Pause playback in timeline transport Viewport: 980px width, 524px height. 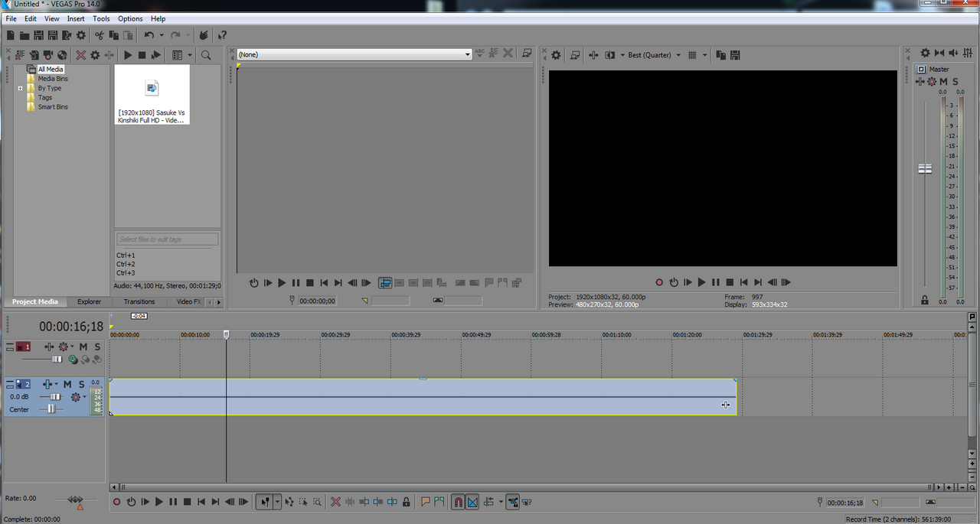173,502
